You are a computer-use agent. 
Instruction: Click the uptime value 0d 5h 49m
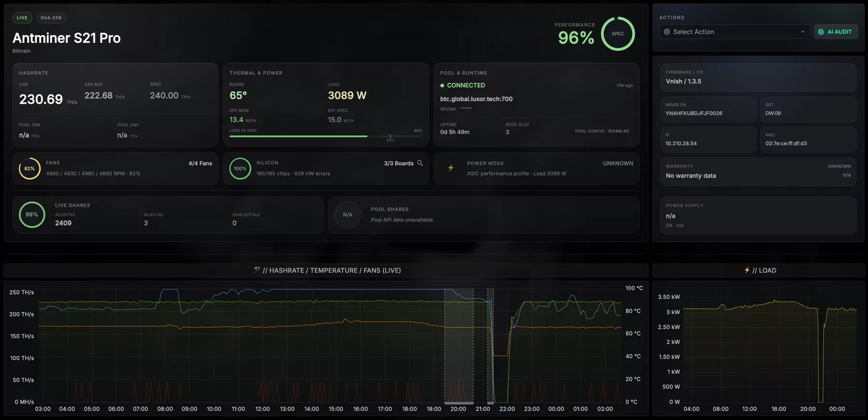(x=455, y=132)
